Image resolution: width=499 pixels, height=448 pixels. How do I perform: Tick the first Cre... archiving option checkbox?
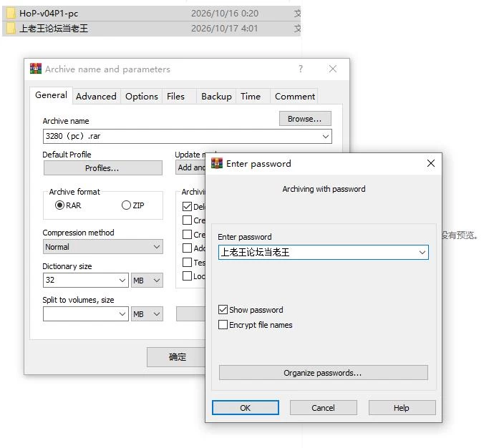tap(187, 220)
